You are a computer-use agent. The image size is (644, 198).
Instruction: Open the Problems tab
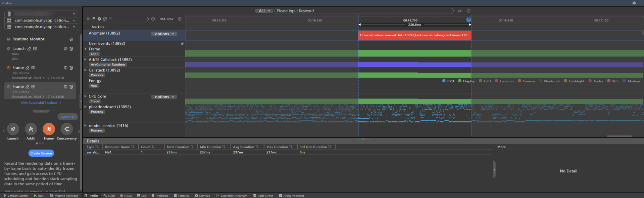tap(160, 196)
